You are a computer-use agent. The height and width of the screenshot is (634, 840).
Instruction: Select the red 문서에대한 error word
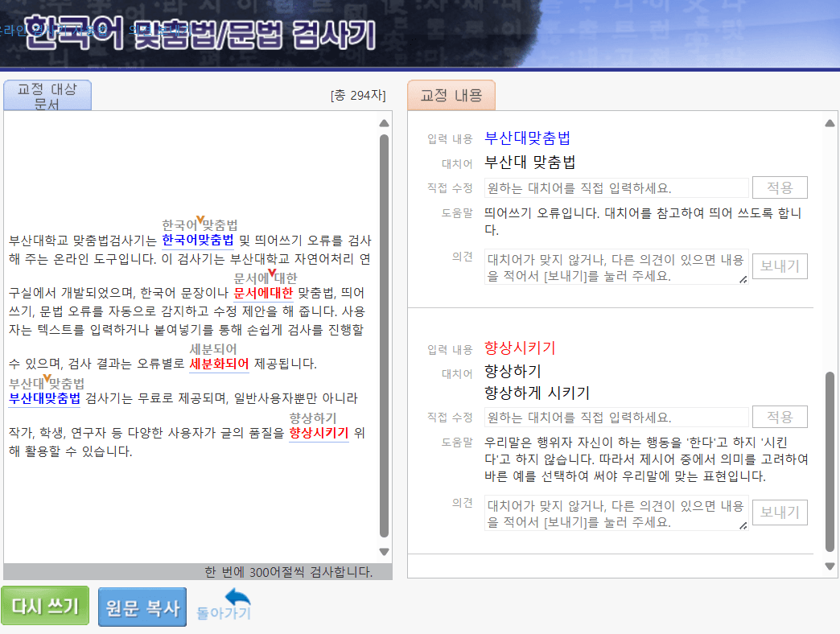click(263, 292)
